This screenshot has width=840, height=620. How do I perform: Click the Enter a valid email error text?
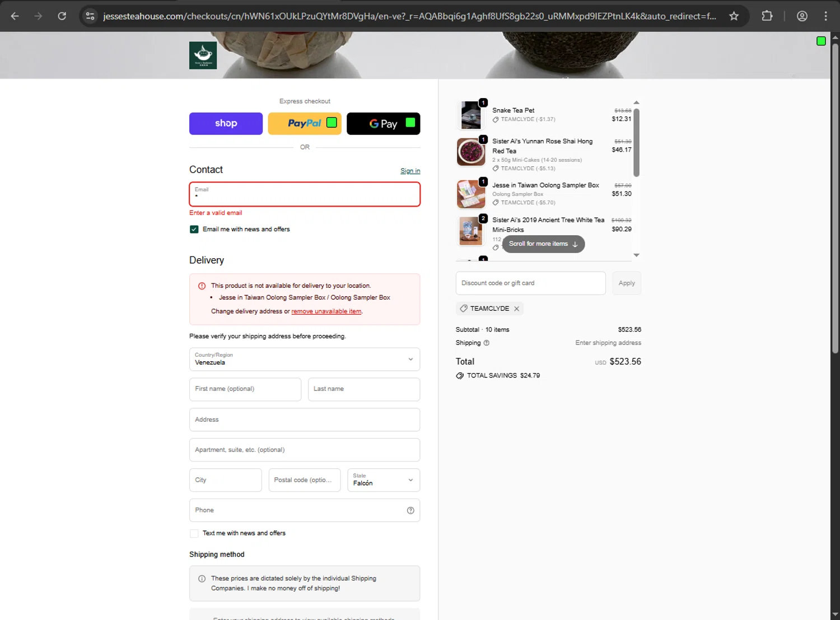(x=216, y=213)
